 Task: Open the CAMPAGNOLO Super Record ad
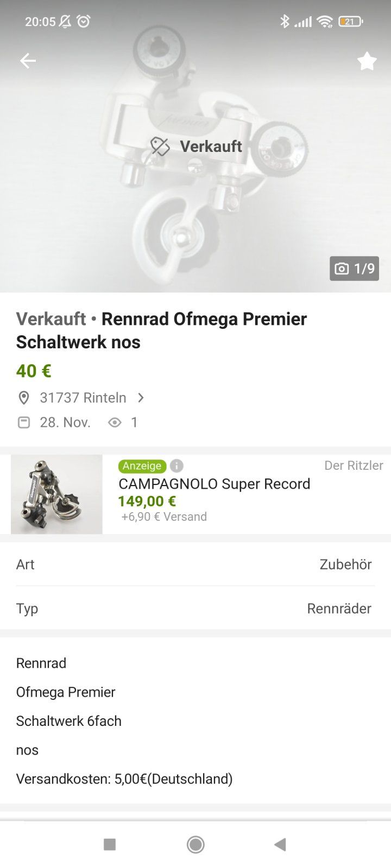pos(214,484)
